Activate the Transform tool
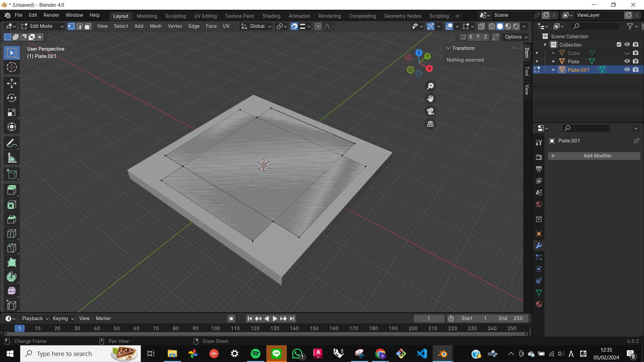The width and height of the screenshot is (644, 362). click(12, 127)
